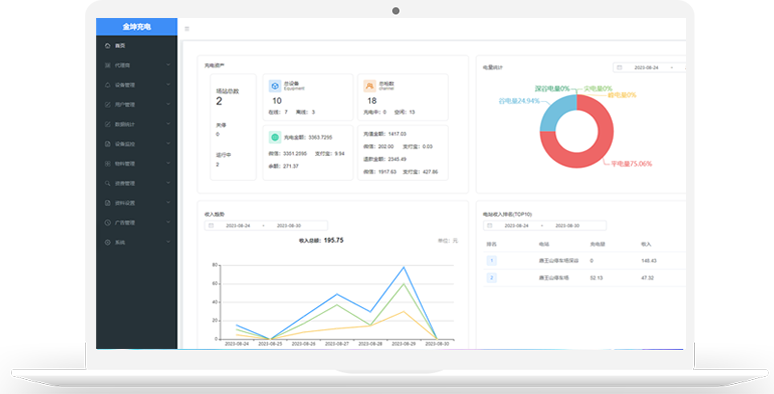Viewport: 774px width, 394px height.
Task: Click the income value 47.32 in the table
Action: (647, 278)
